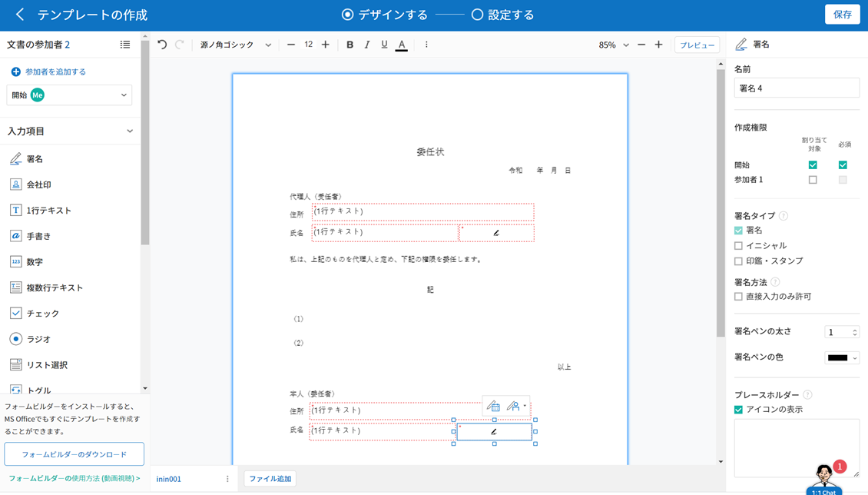Click the add participant plus icon
The image size is (868, 495).
click(x=15, y=71)
